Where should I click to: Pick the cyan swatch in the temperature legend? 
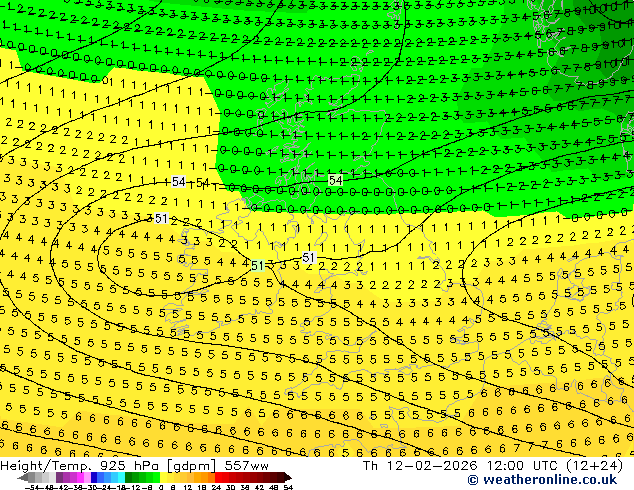point(121,478)
